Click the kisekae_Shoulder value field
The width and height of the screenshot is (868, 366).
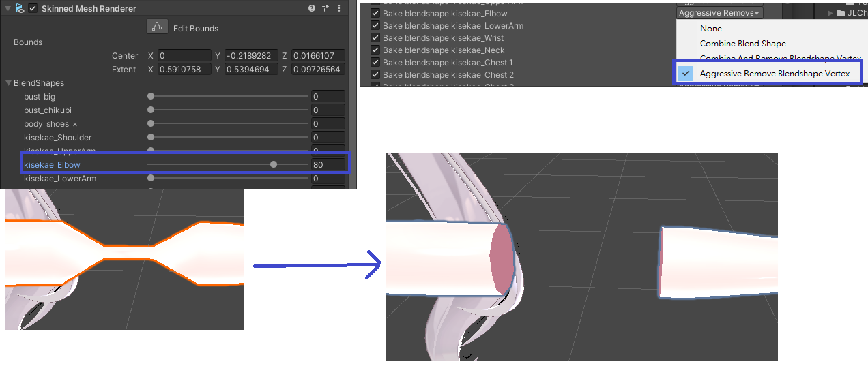328,138
